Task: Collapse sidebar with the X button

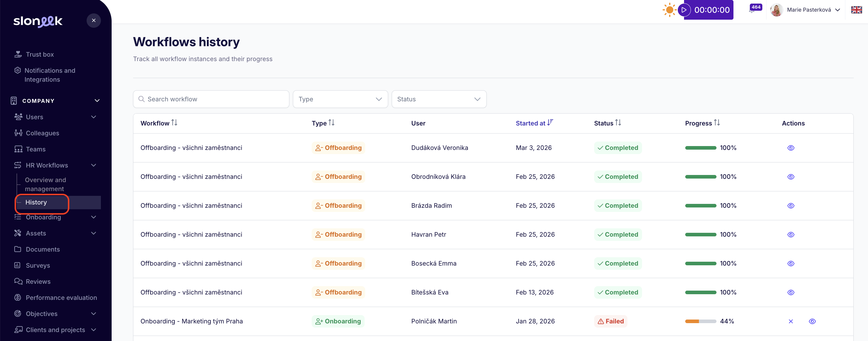Action: 94,21
